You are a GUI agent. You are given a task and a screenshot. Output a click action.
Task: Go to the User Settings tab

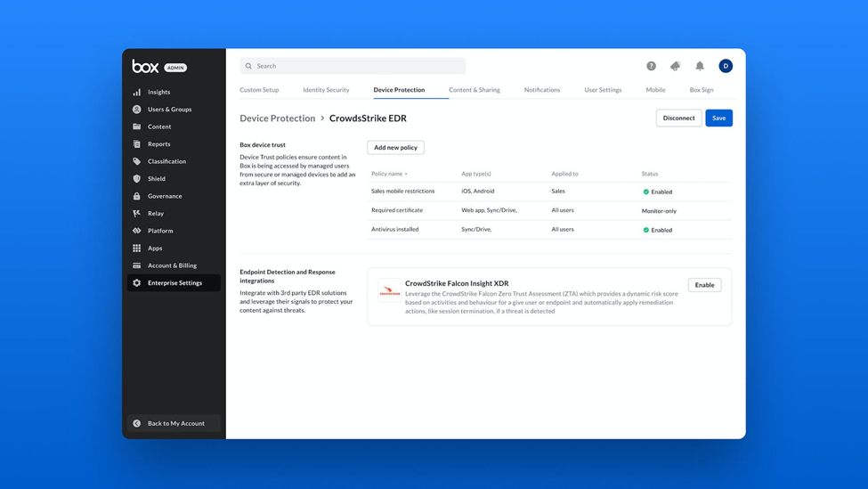pyautogui.click(x=603, y=90)
